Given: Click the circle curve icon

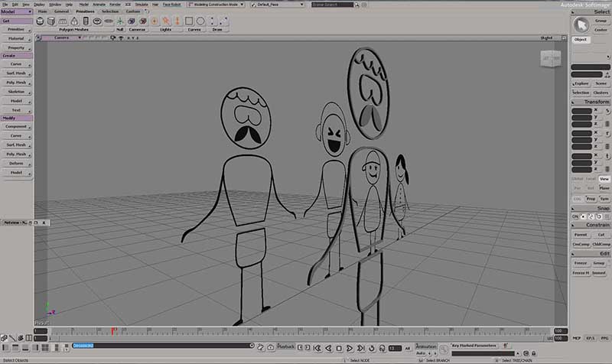Looking at the screenshot, I should point(200,21).
